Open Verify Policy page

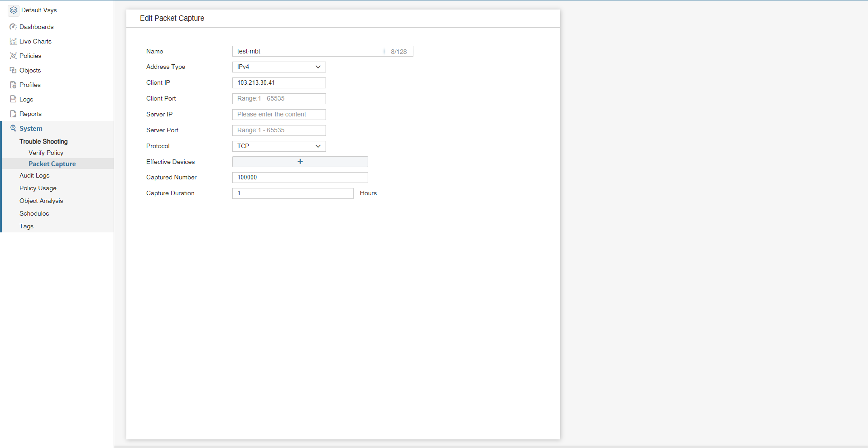click(46, 153)
